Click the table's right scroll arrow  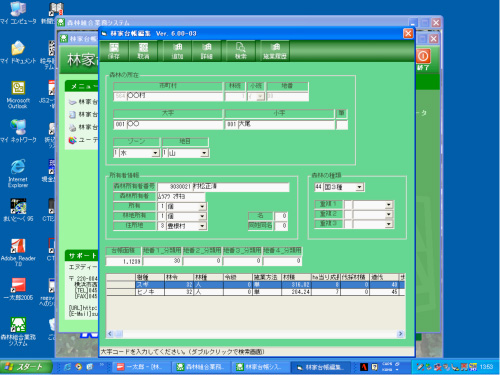(400, 334)
